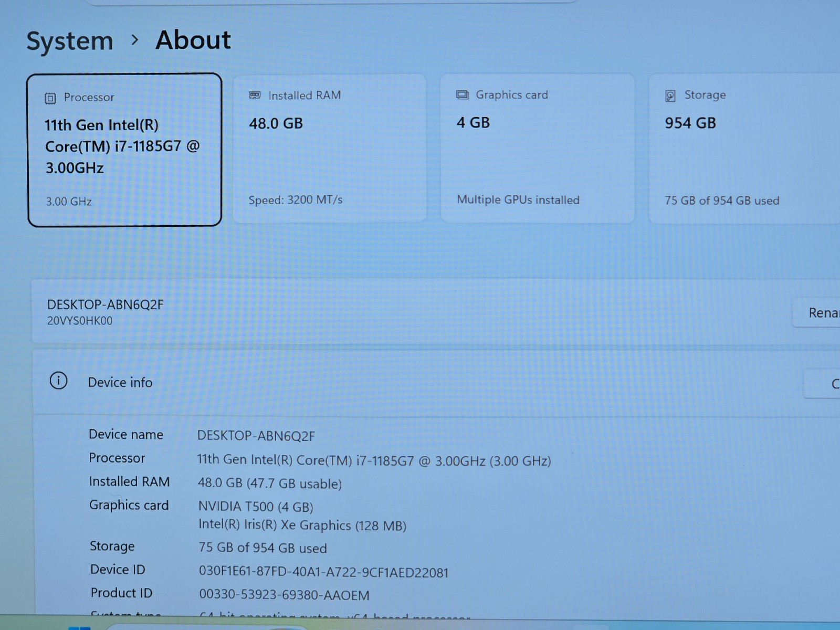Click the breadcrumb chevron after System
The height and width of the screenshot is (630, 840).
tap(135, 40)
